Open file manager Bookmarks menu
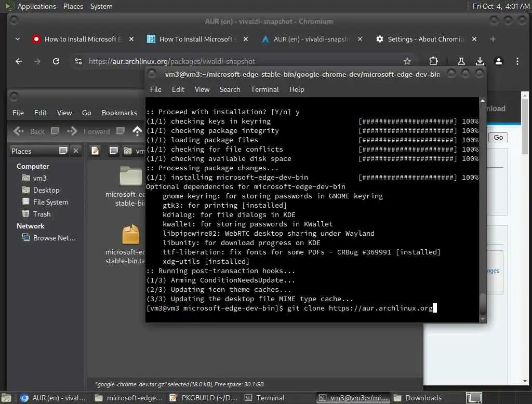This screenshot has height=404, width=532. 119,113
